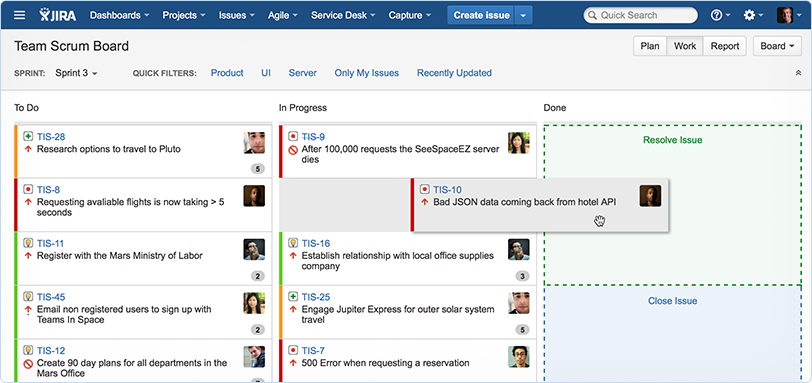The image size is (812, 383).
Task: Enable the Server quick filter
Action: tap(302, 73)
